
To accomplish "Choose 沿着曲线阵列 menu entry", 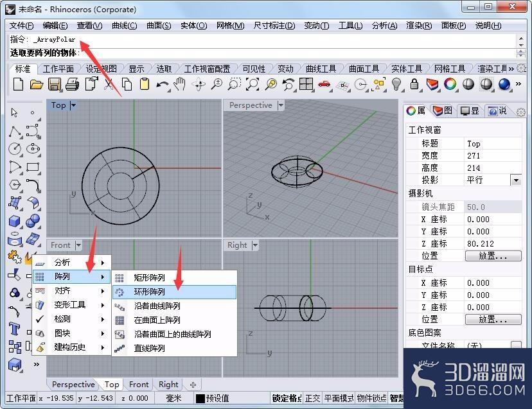I will (x=174, y=306).
